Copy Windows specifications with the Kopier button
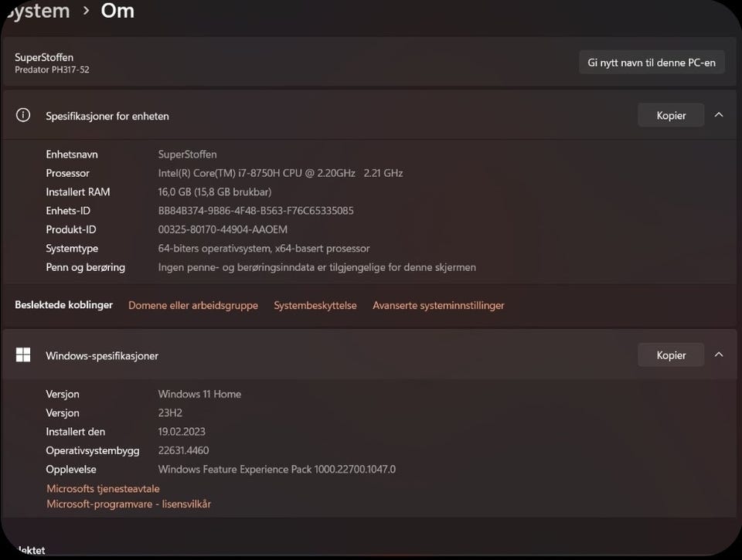The width and height of the screenshot is (742, 560). [x=671, y=355]
